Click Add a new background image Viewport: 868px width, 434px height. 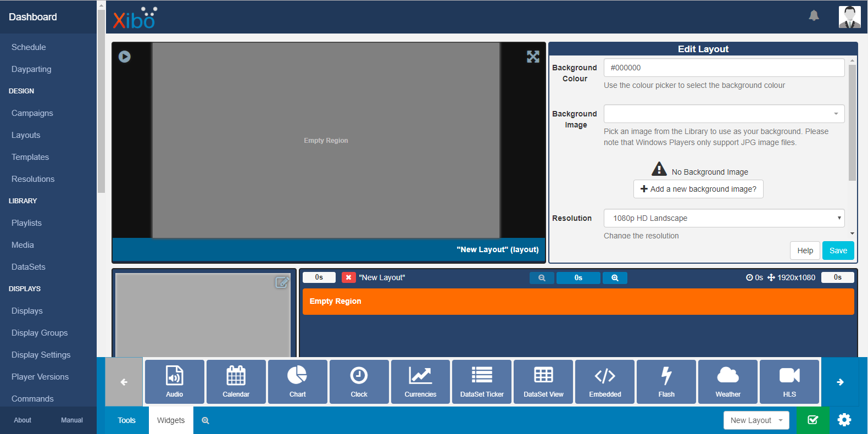click(x=698, y=189)
